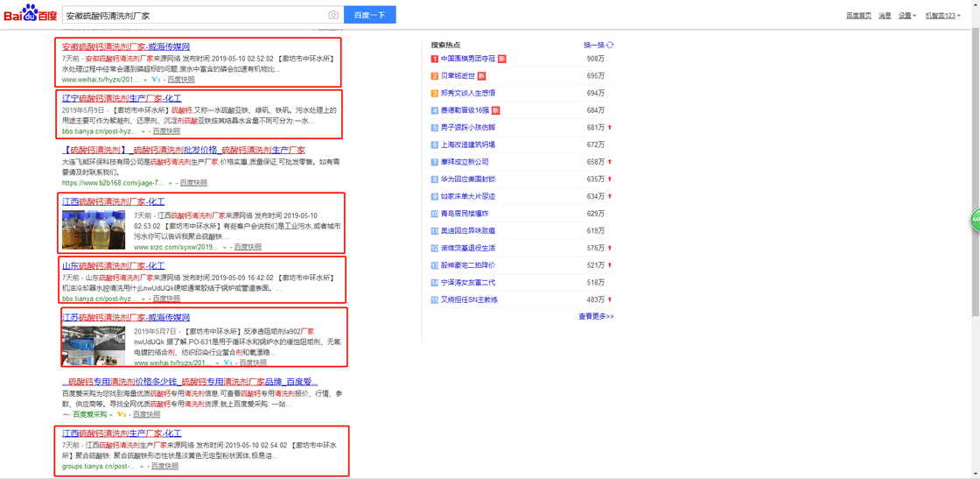Open result 江西硫酸钙清洗剂厂家-化工
Image resolution: width=980 pixels, height=479 pixels.
point(113,201)
